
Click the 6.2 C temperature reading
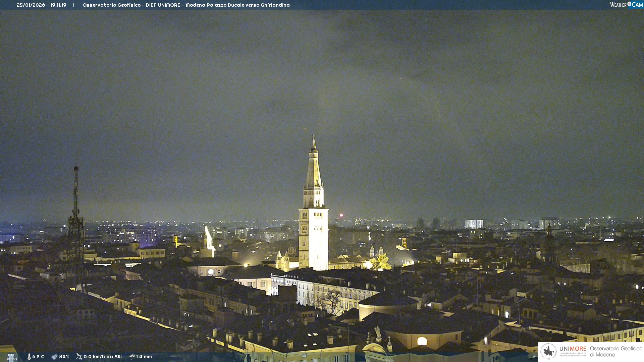pos(38,357)
